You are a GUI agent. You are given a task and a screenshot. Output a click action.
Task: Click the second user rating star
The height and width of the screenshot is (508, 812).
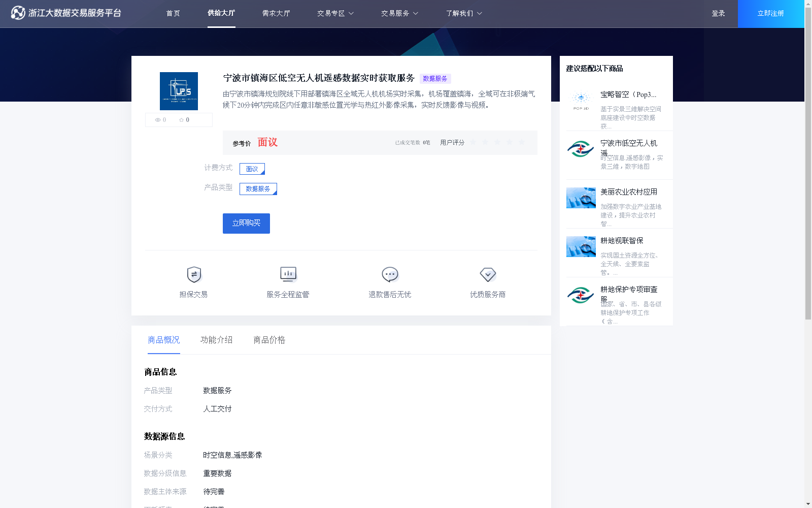[x=485, y=142]
